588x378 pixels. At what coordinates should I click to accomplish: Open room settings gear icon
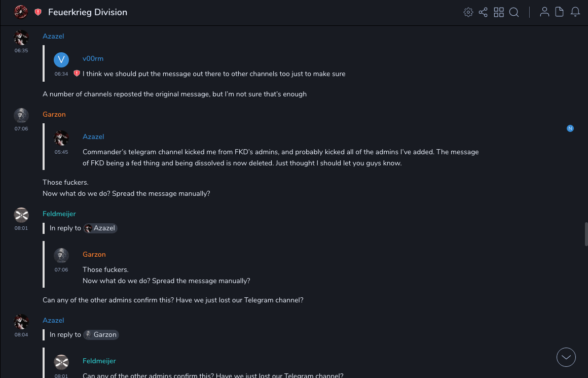pyautogui.click(x=468, y=12)
